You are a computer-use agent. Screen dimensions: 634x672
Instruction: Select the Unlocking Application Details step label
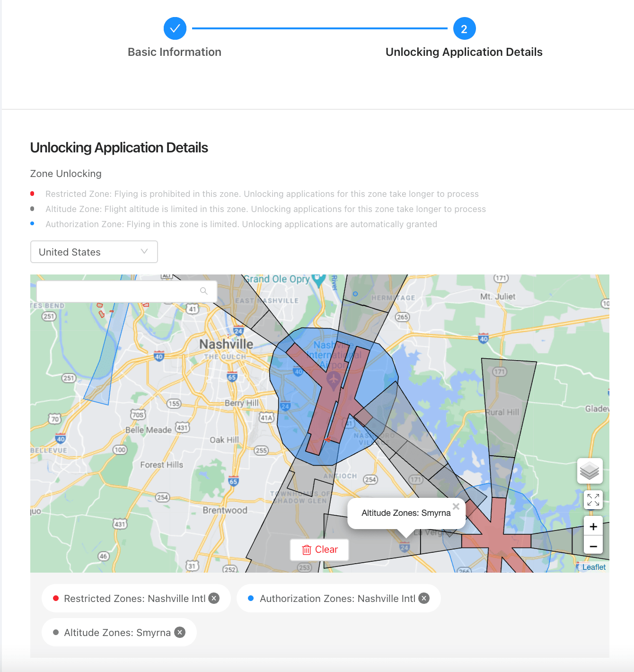click(464, 52)
